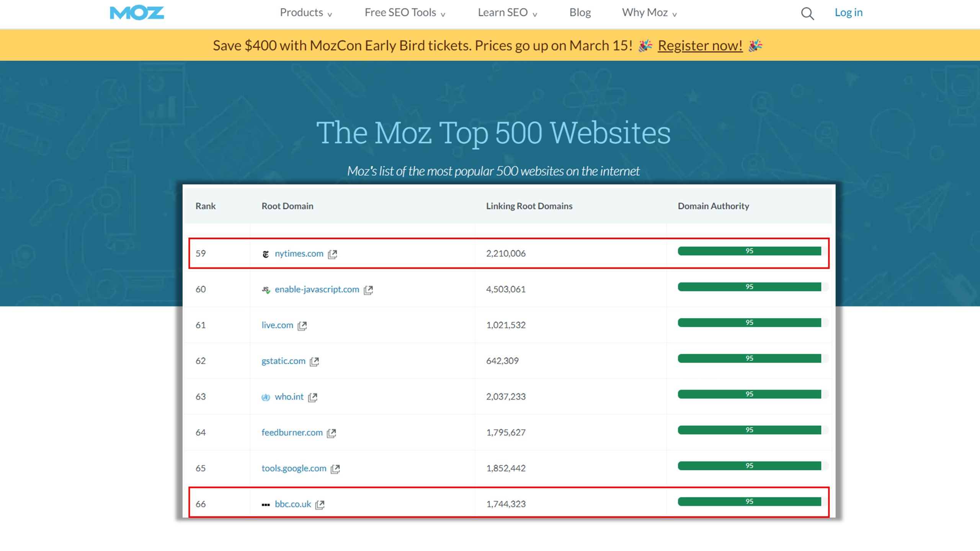The width and height of the screenshot is (980, 551).
Task: Click rank number 59
Action: [201, 253]
